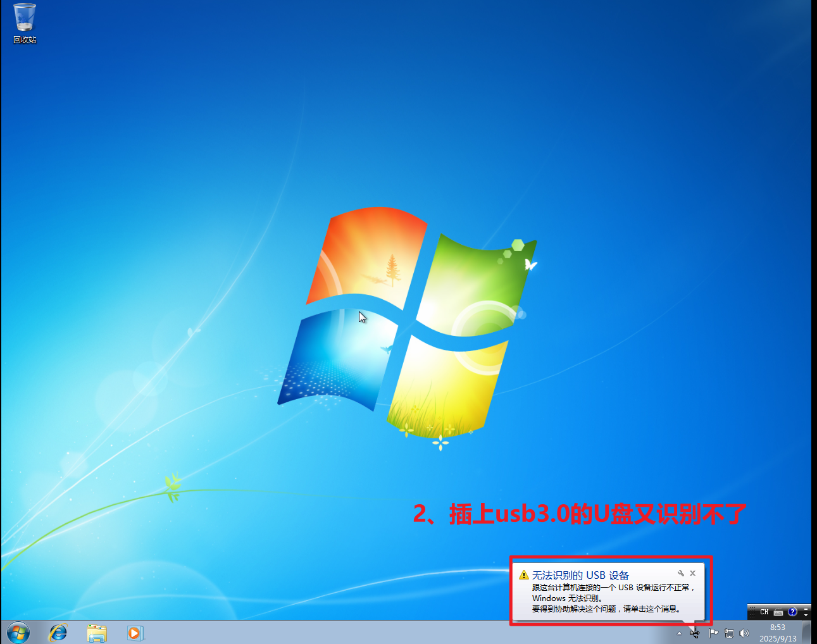Screen dimensions: 817x644
Task: Click the network status tray icon
Action: pyautogui.click(x=728, y=633)
